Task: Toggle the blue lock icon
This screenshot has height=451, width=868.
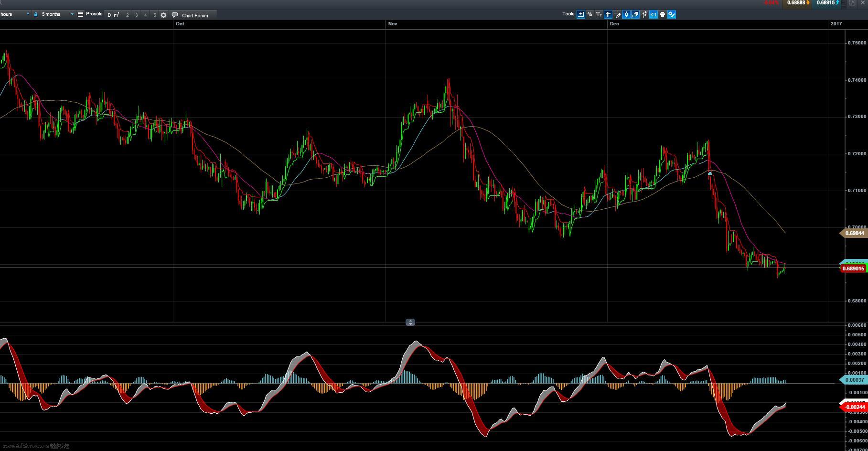Action: 35,14
